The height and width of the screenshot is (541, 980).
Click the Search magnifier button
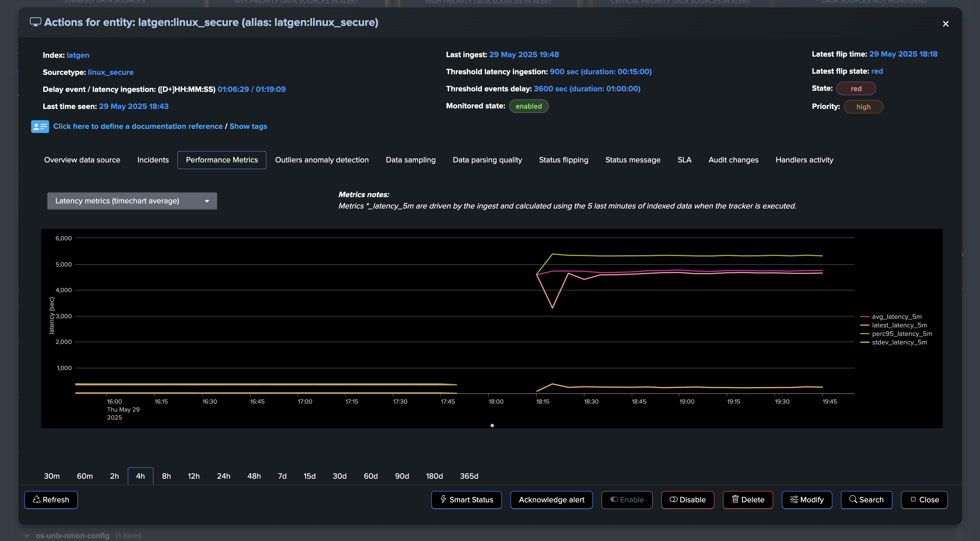866,499
